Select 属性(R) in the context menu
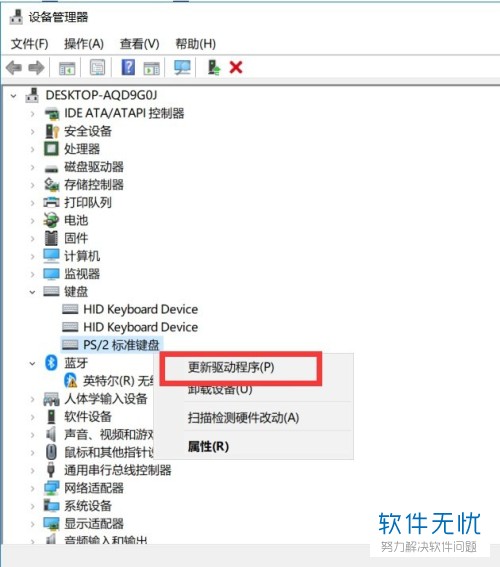Viewport: 500px width, 567px height. point(208,447)
